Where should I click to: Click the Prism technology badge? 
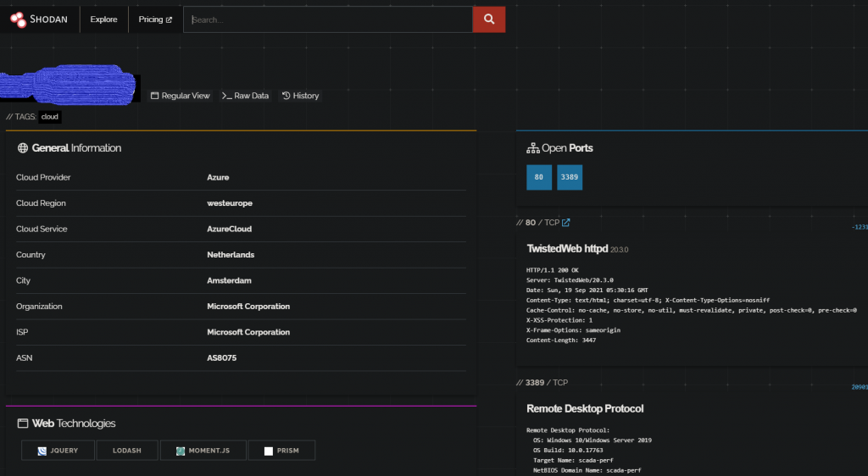281,451
